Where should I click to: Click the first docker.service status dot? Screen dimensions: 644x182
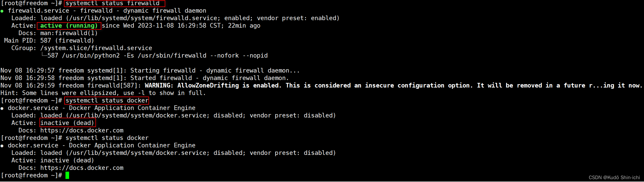(2, 108)
